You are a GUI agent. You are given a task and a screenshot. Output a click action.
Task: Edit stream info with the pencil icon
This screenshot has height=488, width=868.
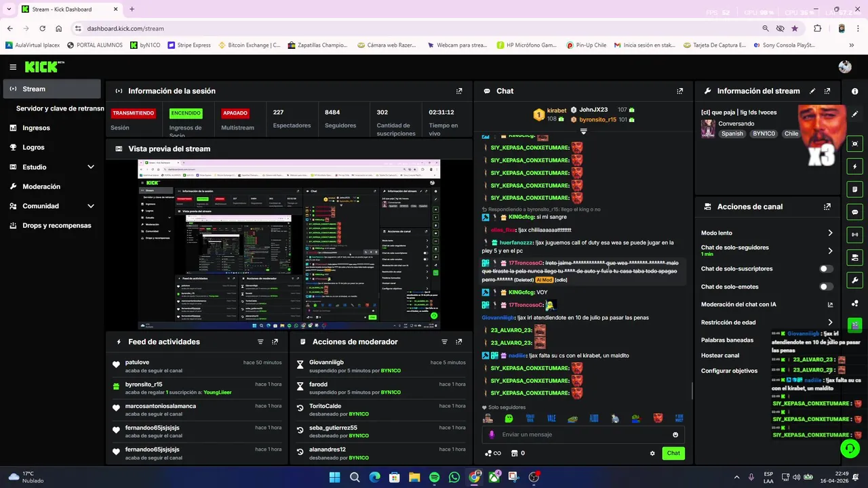[x=813, y=91]
